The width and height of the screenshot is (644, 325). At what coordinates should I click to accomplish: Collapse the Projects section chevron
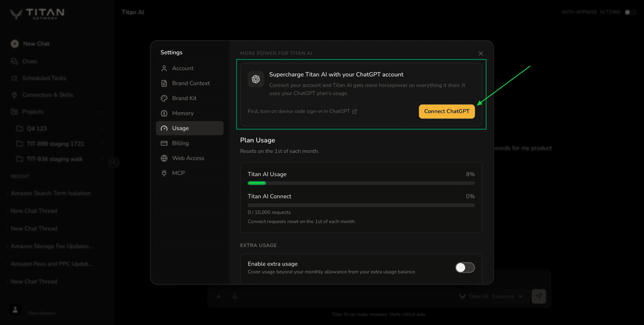click(x=102, y=112)
